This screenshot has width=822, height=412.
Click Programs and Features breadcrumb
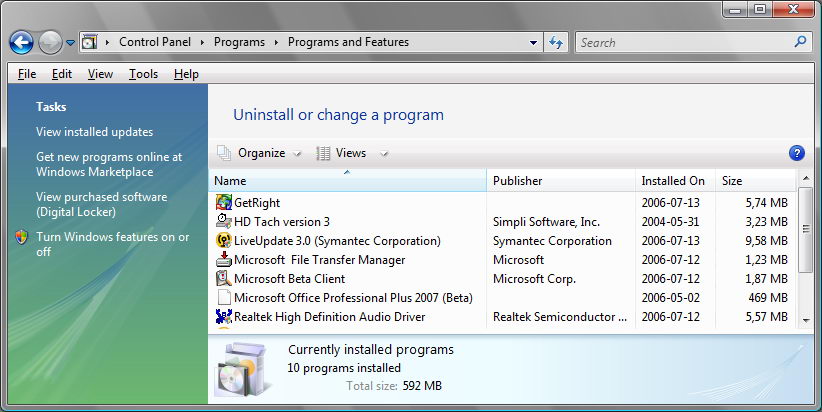348,42
